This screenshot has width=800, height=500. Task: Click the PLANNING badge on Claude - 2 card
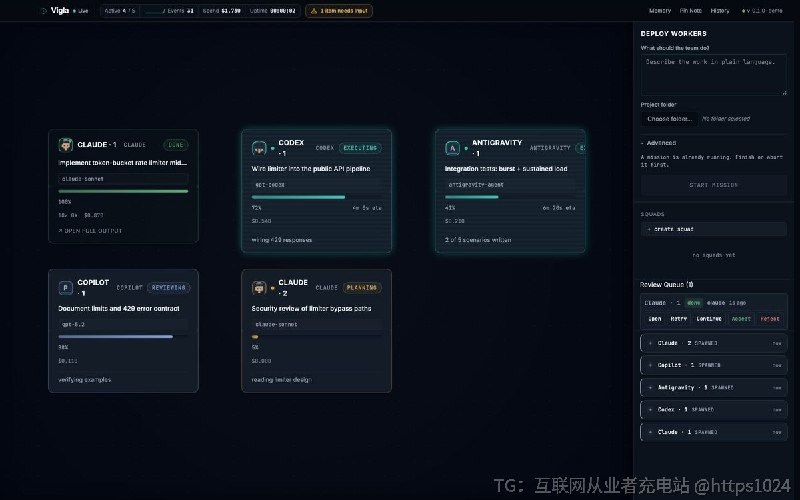click(x=362, y=288)
